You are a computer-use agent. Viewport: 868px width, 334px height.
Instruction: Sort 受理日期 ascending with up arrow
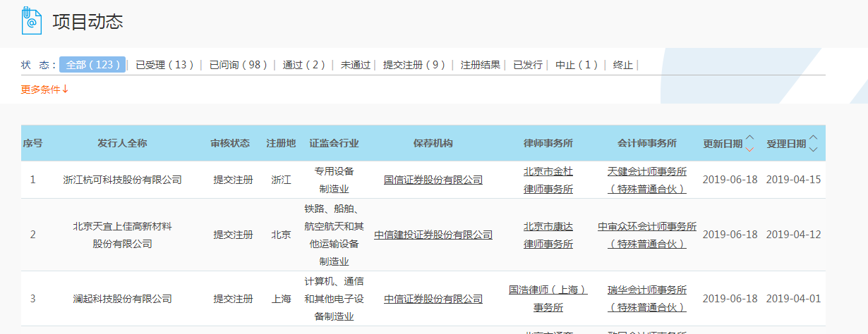click(814, 137)
